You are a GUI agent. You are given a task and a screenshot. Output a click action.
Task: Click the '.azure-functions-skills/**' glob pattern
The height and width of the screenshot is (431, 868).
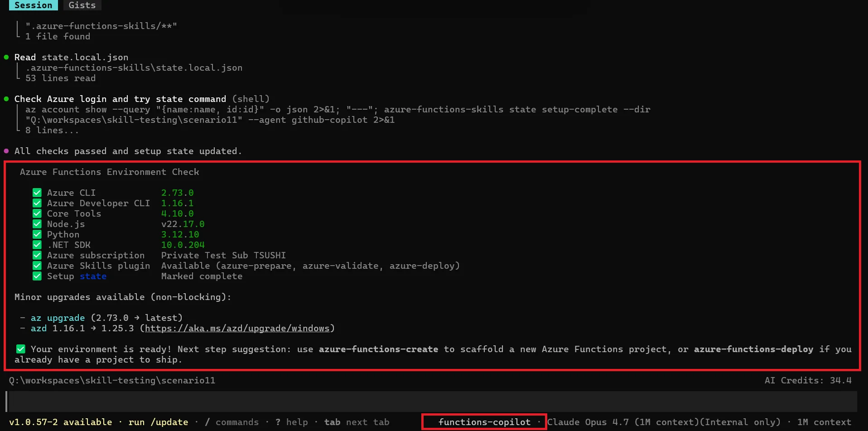(101, 26)
